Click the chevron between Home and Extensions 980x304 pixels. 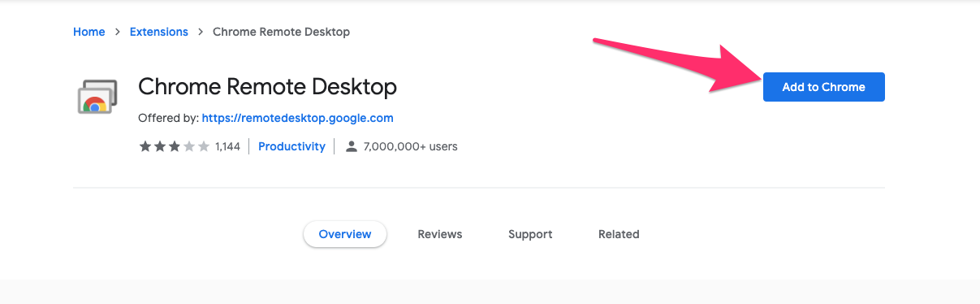(118, 32)
